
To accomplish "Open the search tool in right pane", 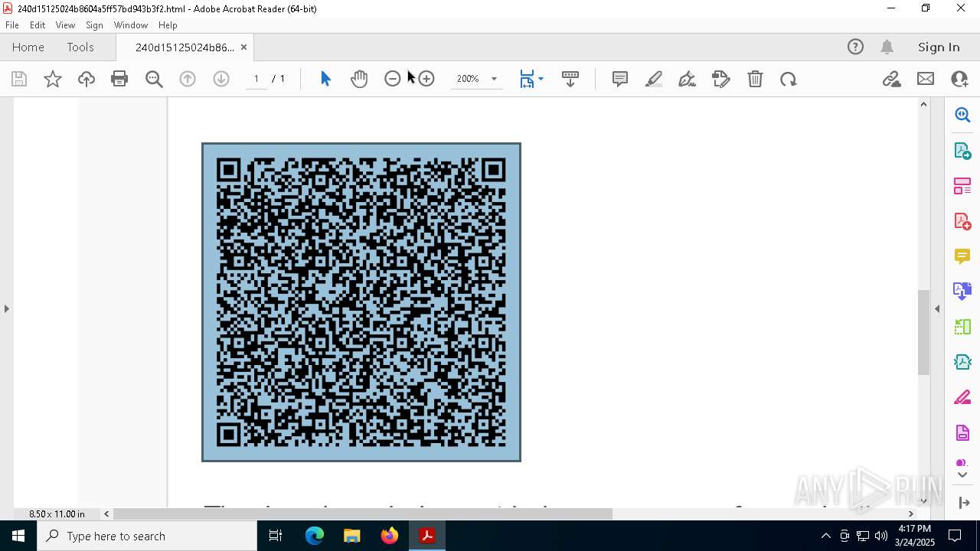I will tap(962, 115).
